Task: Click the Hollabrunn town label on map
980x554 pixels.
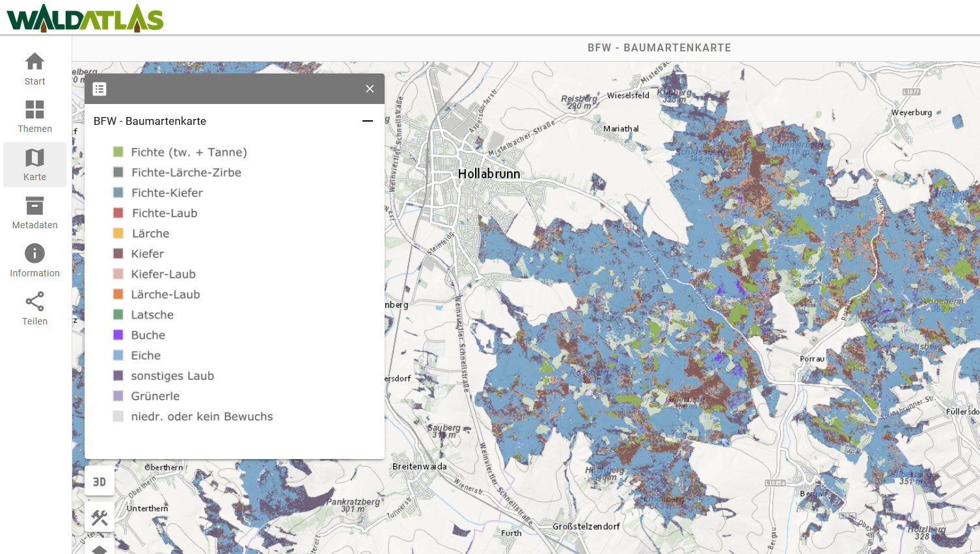Action: coord(489,174)
